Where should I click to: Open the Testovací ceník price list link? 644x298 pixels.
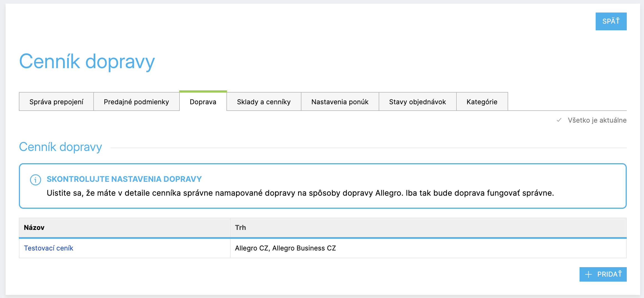pyautogui.click(x=49, y=248)
